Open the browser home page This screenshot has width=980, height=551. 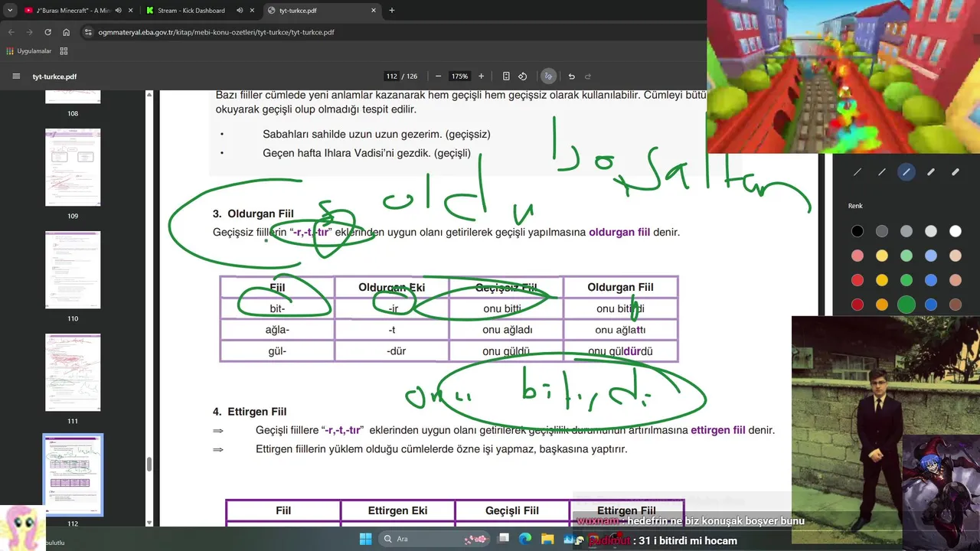(x=67, y=32)
